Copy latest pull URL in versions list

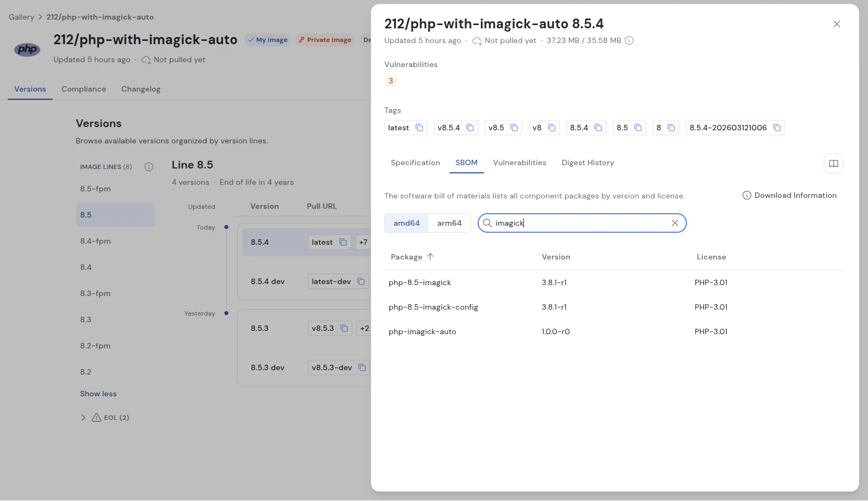(343, 242)
